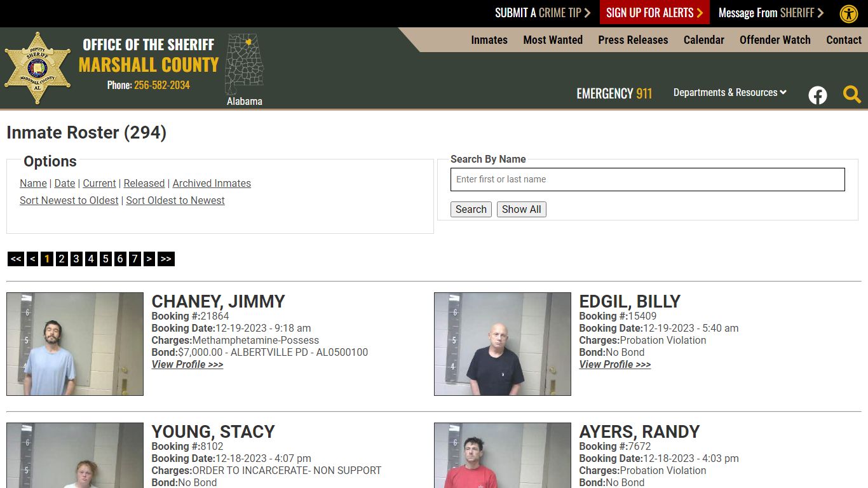Viewport: 868px width, 488px height.
Task: Click the CHANEY, JIMMY name heading
Action: click(x=218, y=301)
